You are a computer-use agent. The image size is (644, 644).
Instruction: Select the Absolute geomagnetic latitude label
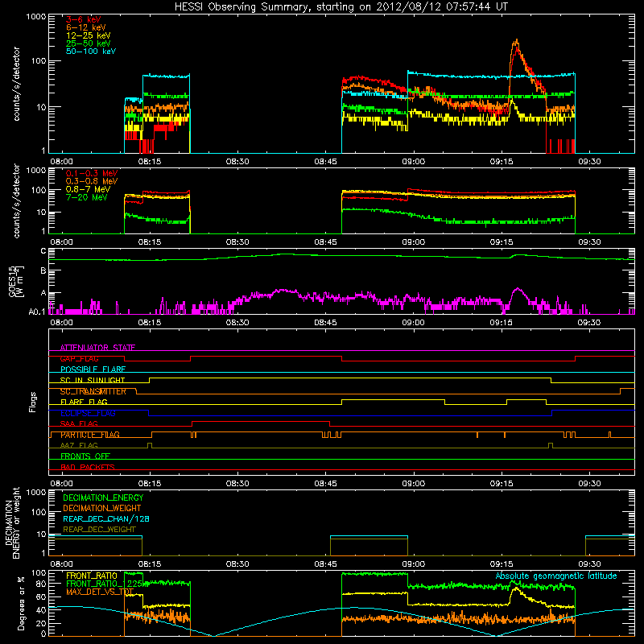click(556, 576)
